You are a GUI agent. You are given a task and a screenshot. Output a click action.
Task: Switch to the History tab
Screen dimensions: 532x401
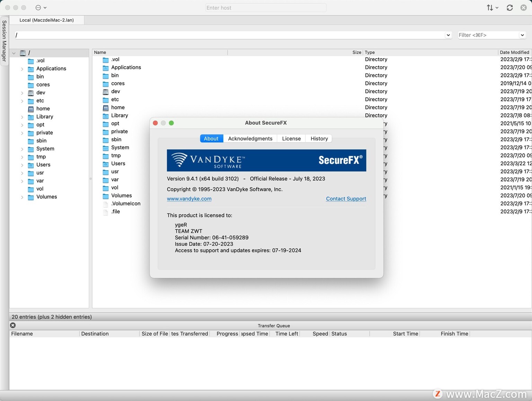pyautogui.click(x=319, y=139)
